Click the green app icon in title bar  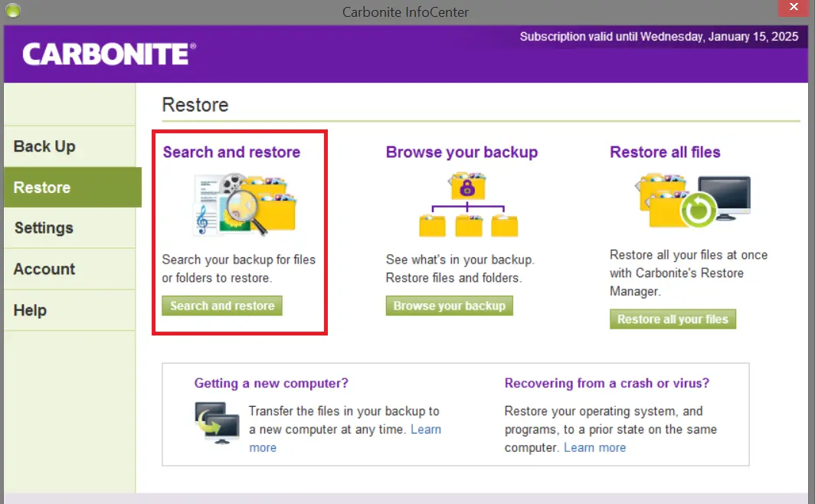click(12, 11)
